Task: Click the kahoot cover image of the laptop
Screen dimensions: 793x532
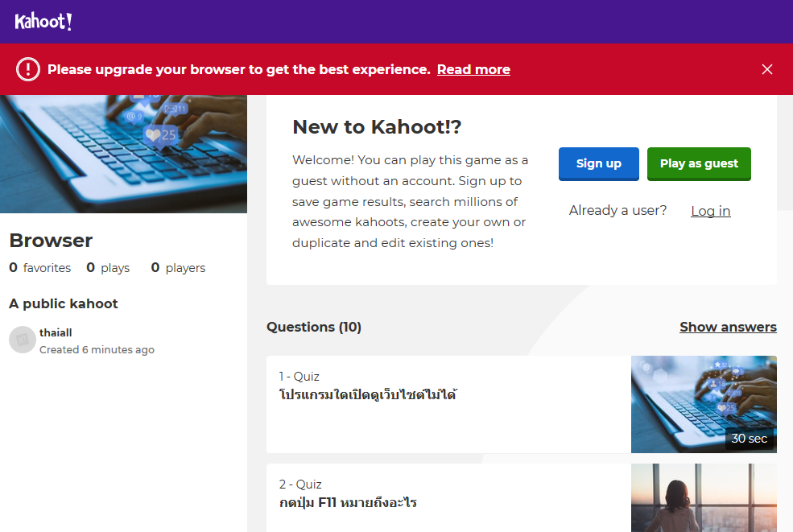Action: 123,154
